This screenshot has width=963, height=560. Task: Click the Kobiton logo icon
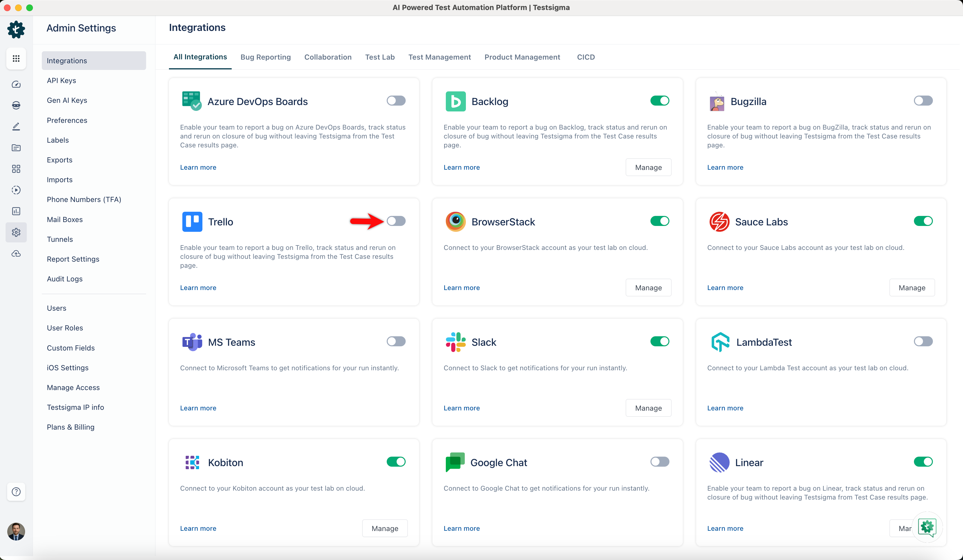[192, 462]
